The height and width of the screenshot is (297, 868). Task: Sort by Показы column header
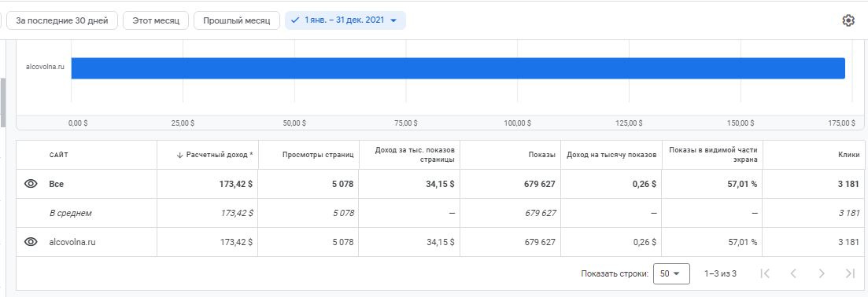pyautogui.click(x=541, y=156)
